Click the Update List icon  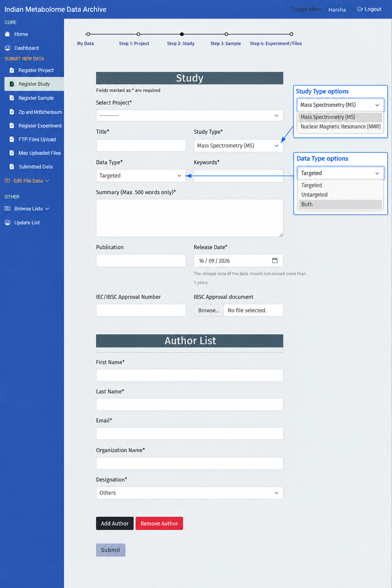[x=7, y=222]
